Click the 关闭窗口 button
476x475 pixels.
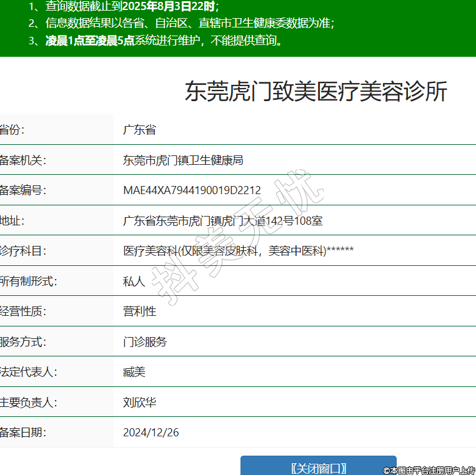pyautogui.click(x=319, y=468)
